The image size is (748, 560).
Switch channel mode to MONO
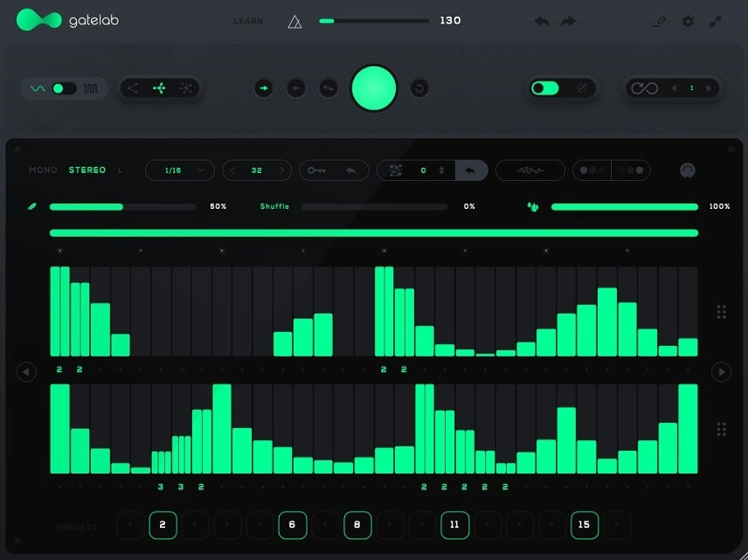click(43, 170)
